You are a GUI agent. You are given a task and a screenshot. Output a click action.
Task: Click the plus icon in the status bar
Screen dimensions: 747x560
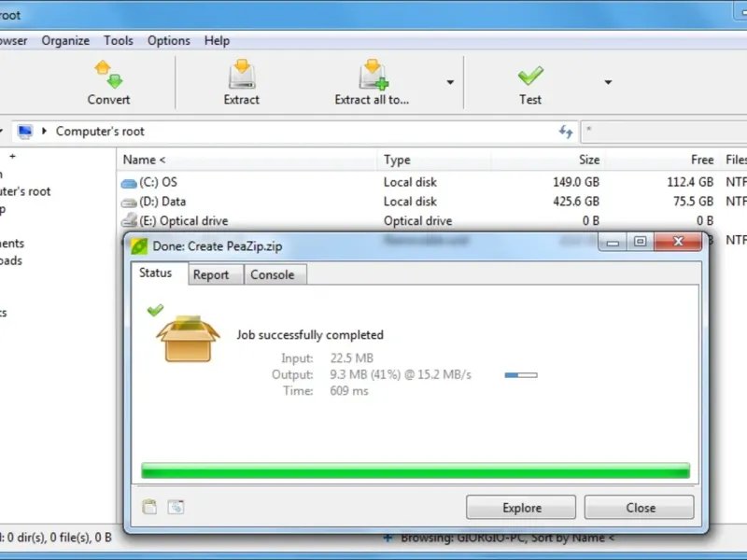[388, 539]
